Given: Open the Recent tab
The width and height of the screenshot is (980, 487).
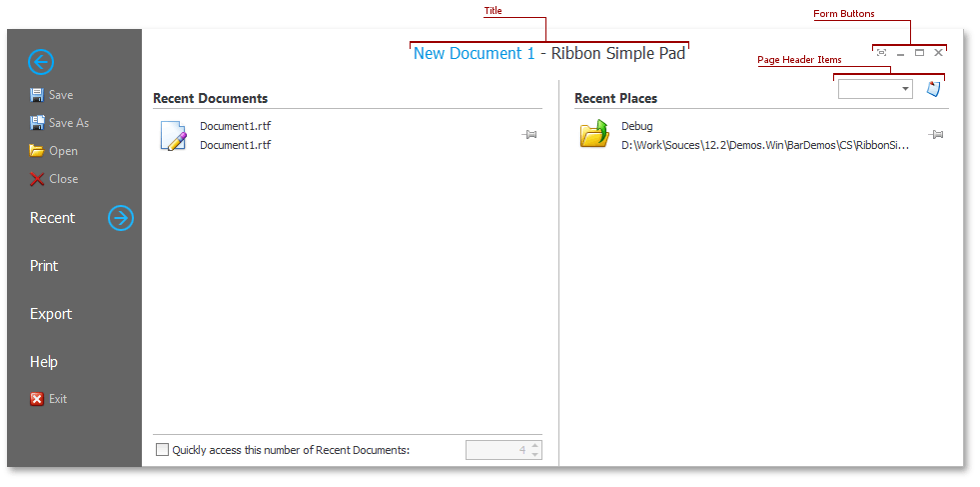Looking at the screenshot, I should coord(53,218).
